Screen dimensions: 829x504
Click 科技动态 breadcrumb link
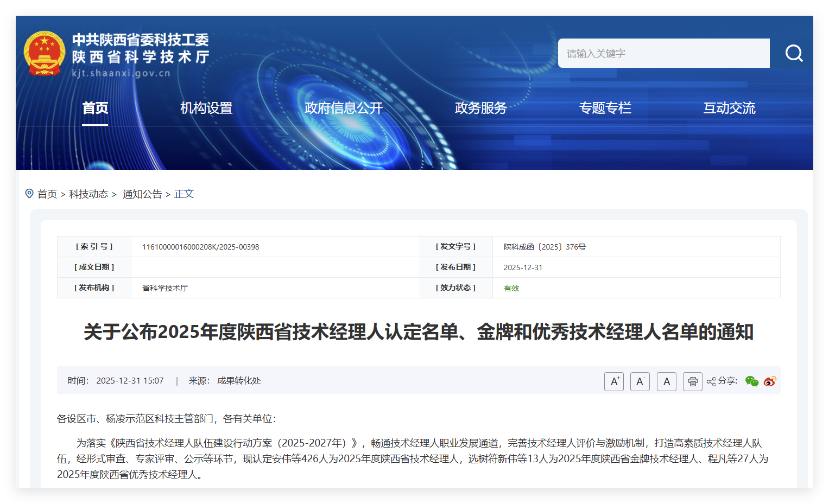click(88, 194)
